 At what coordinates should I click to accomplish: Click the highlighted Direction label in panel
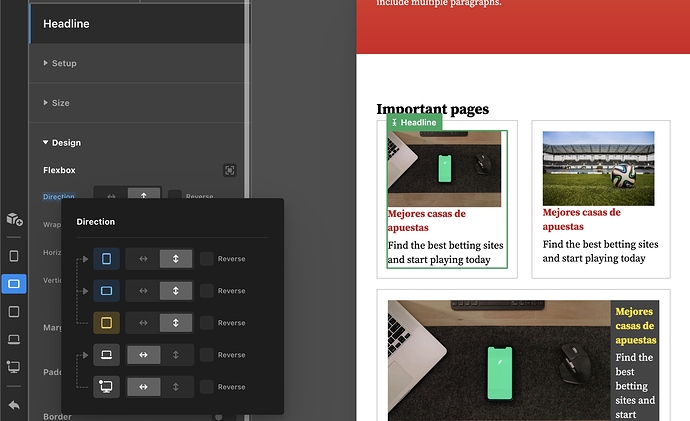pos(59,196)
